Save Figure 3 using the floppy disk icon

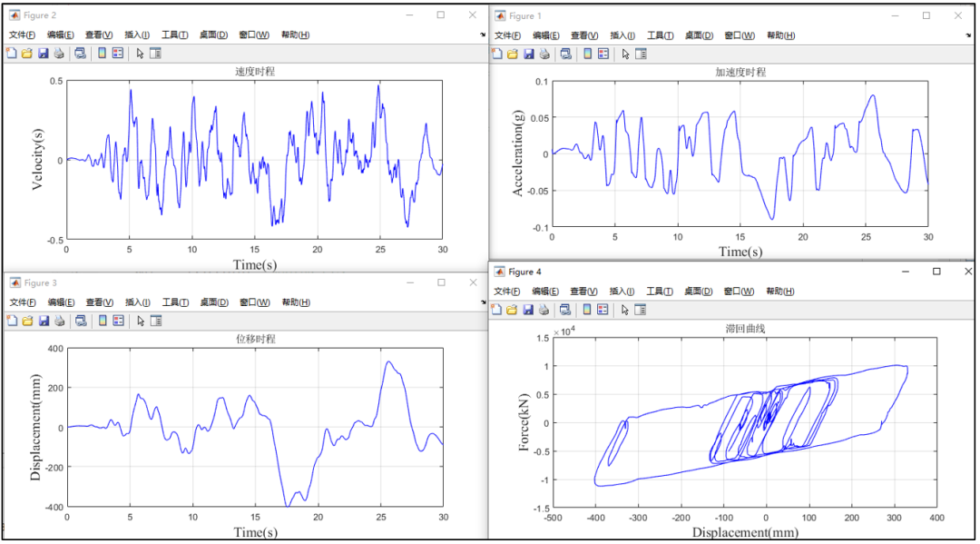(44, 321)
